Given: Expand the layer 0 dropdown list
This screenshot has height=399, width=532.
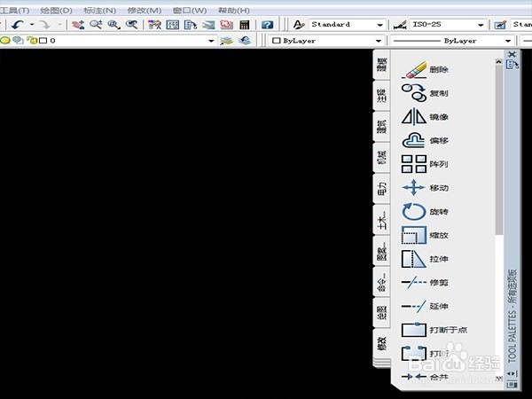Looking at the screenshot, I should 211,41.
